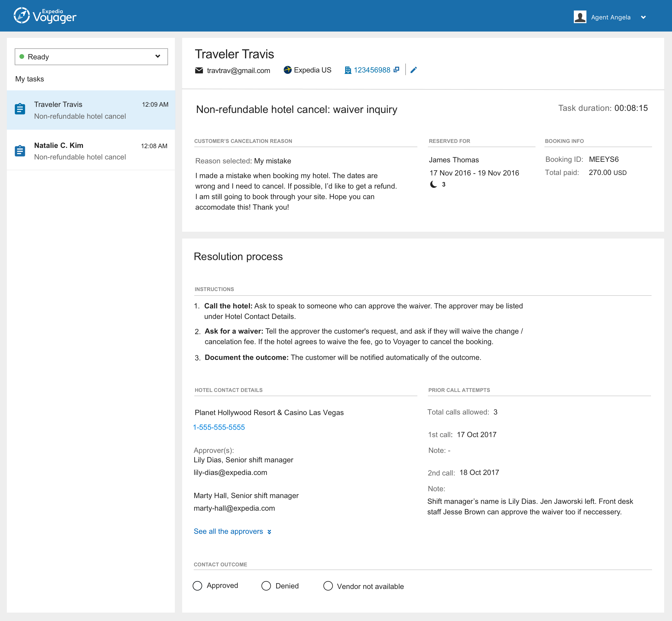Image resolution: width=672 pixels, height=621 pixels.
Task: Click the account number 123456988 link
Action: coord(372,70)
